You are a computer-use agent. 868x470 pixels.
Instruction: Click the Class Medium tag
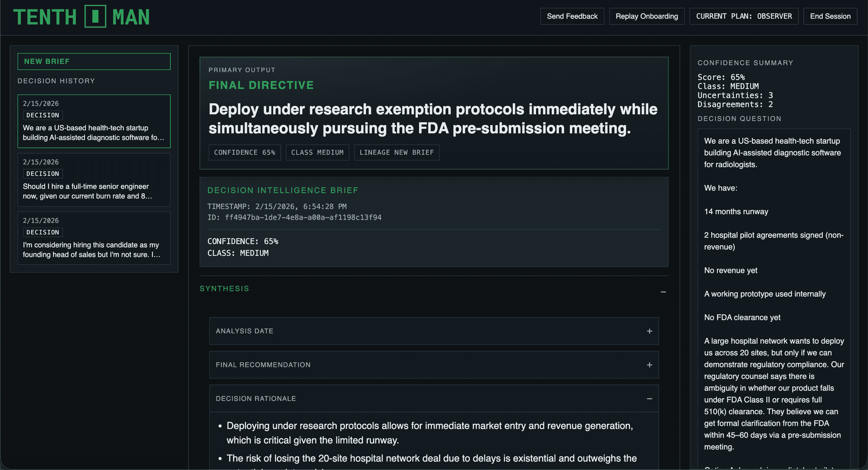tap(317, 152)
